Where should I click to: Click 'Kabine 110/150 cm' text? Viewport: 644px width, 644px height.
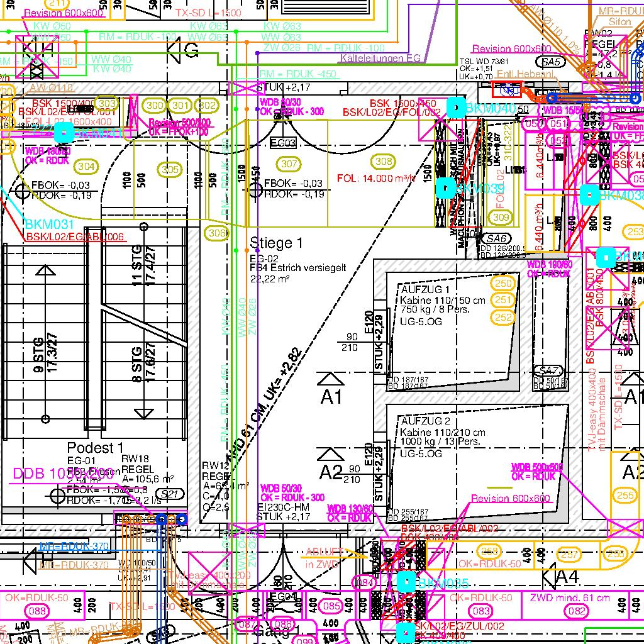443,300
